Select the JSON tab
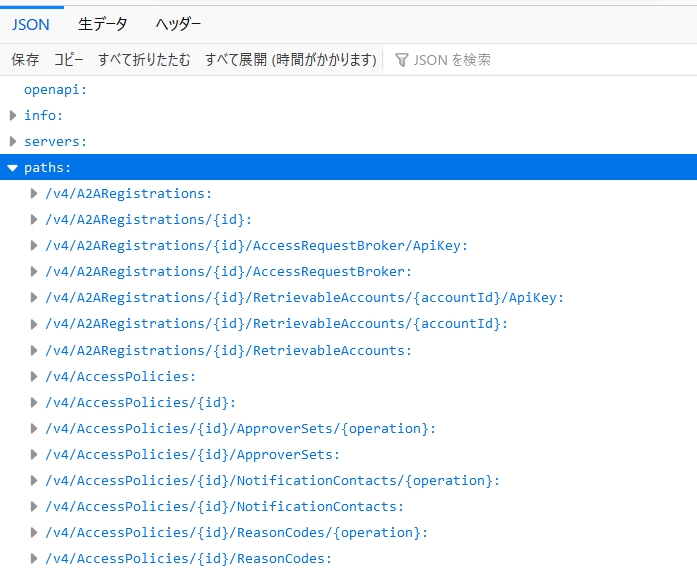697x574 pixels. [31, 24]
